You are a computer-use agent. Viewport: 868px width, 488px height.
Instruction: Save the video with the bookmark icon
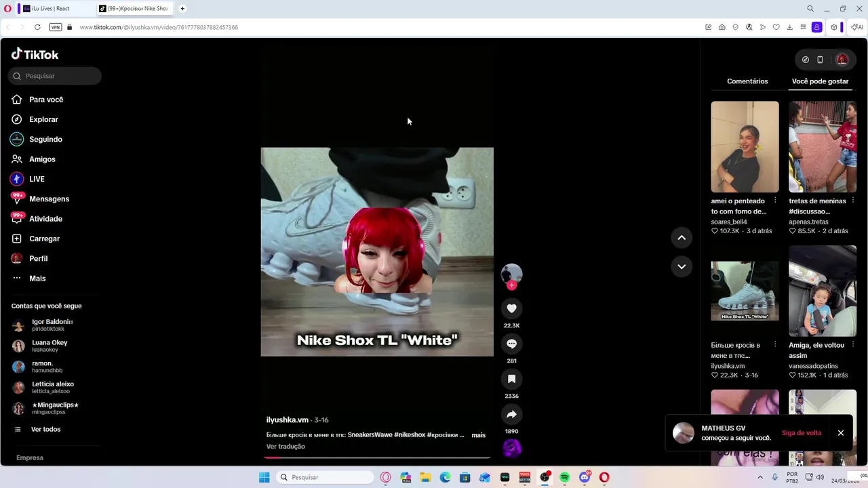(511, 379)
